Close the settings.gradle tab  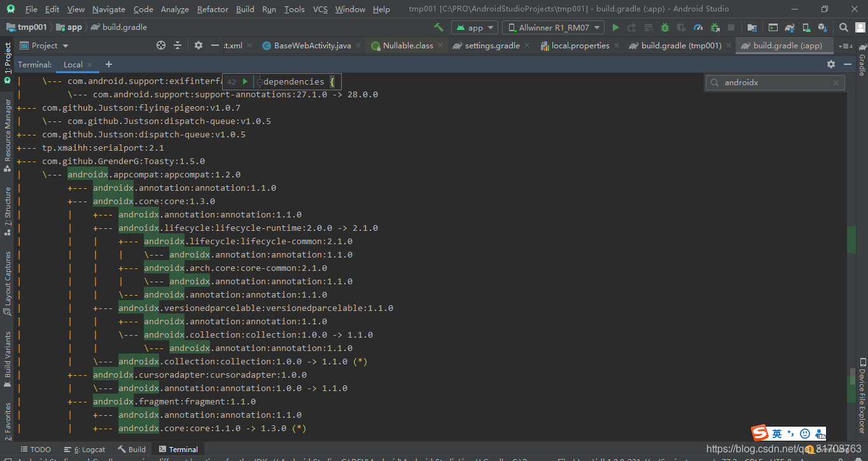pos(527,46)
